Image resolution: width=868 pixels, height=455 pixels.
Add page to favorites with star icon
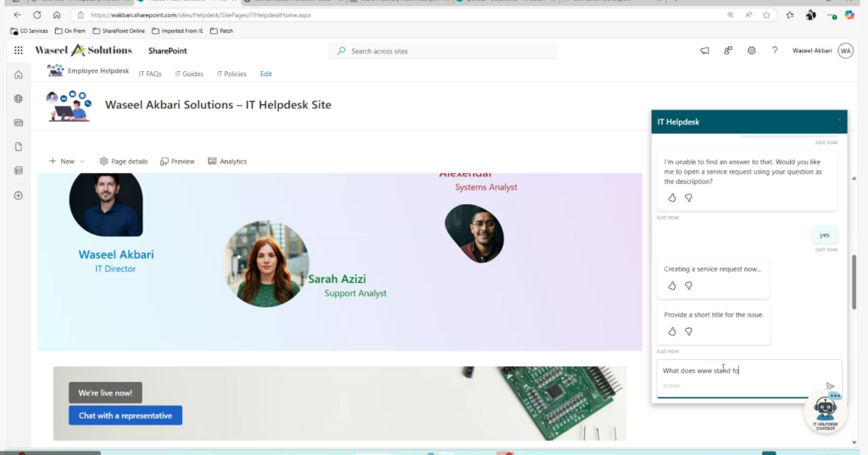click(766, 15)
